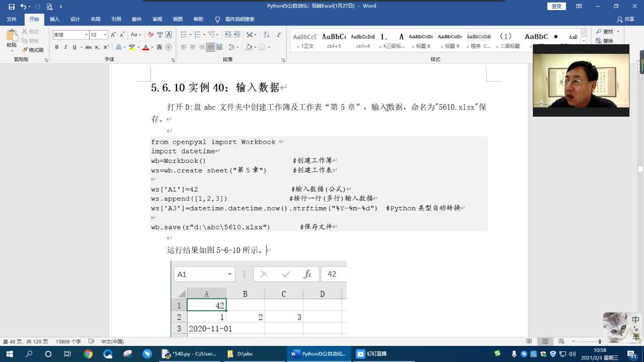Click the Format Painter (格式刷) tool
Image resolution: width=644 pixels, height=362 pixels.
[x=33, y=50]
